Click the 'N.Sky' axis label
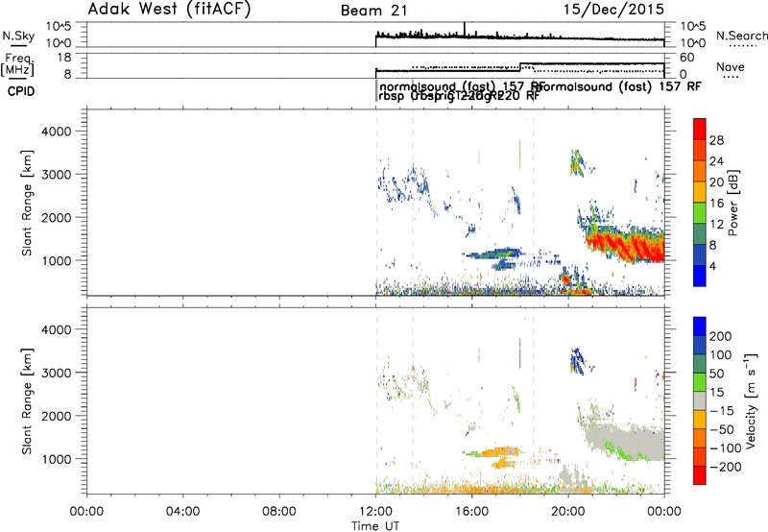 coord(18,36)
